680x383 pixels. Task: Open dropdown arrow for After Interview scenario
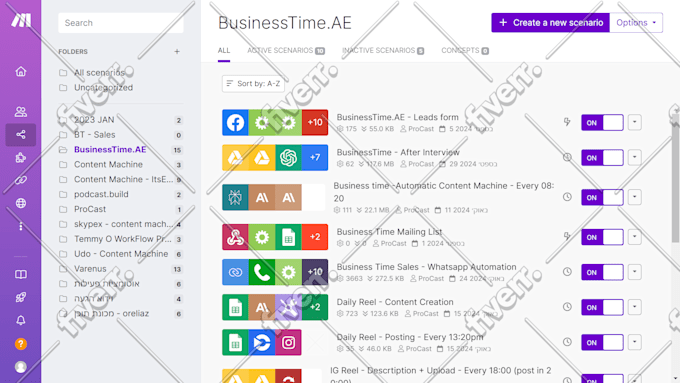coord(634,157)
